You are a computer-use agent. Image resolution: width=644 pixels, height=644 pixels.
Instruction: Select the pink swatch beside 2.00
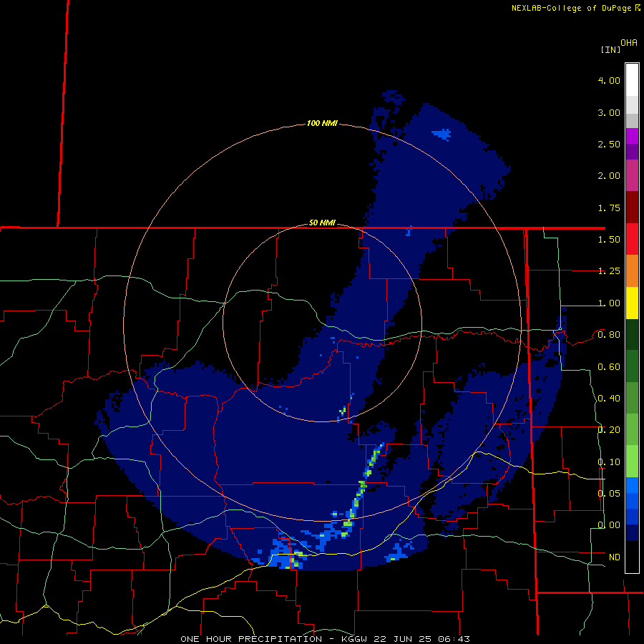pyautogui.click(x=632, y=175)
